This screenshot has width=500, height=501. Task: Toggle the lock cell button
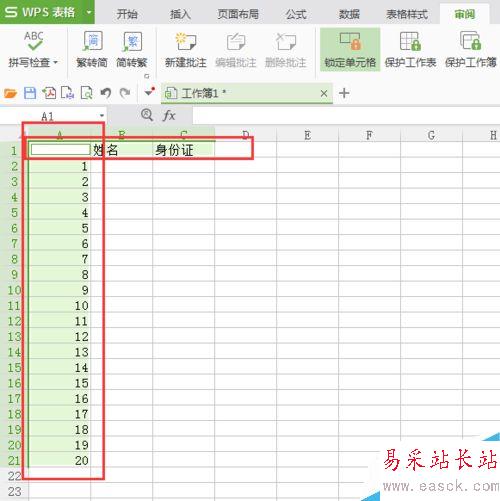coord(350,49)
